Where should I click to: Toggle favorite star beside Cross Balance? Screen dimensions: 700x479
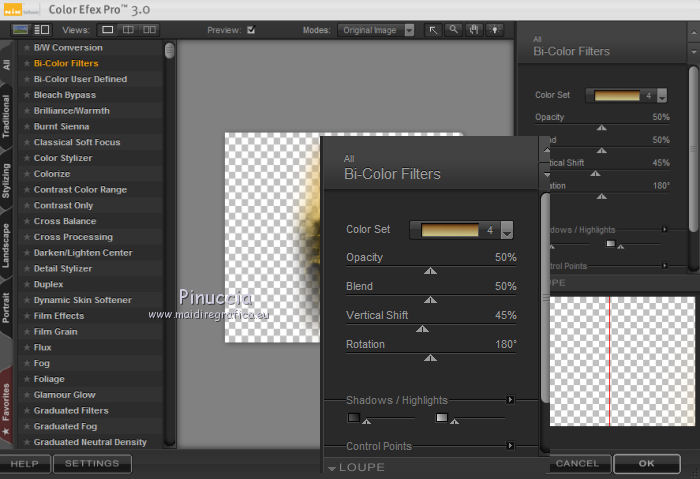pyautogui.click(x=27, y=221)
